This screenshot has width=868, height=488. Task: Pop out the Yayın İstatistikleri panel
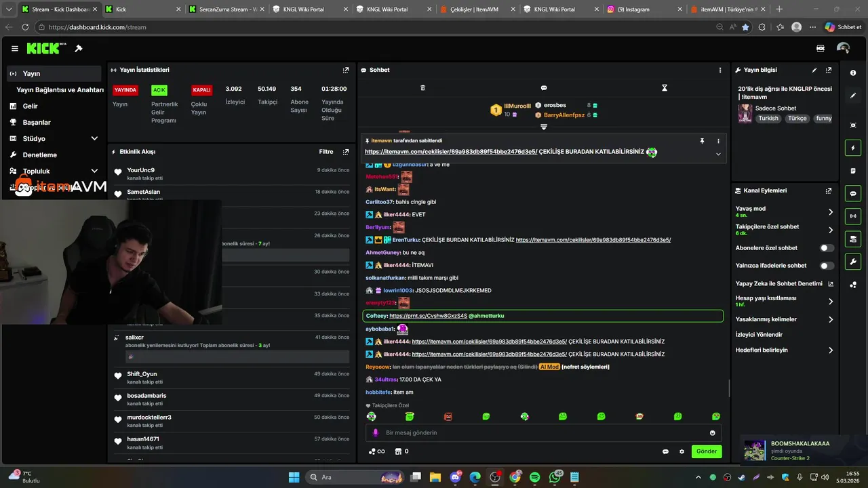[x=346, y=70]
